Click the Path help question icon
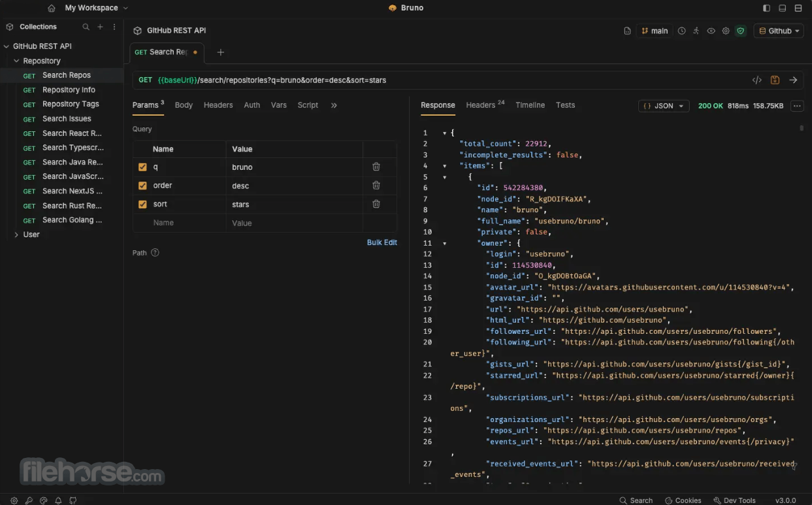This screenshot has width=812, height=505. (155, 253)
